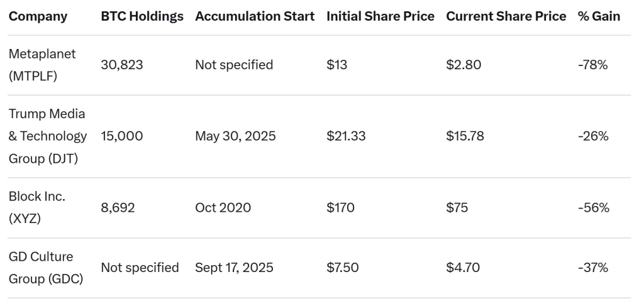Select the 8,692 BTC holdings value
This screenshot has height=306, width=644.
pos(118,207)
